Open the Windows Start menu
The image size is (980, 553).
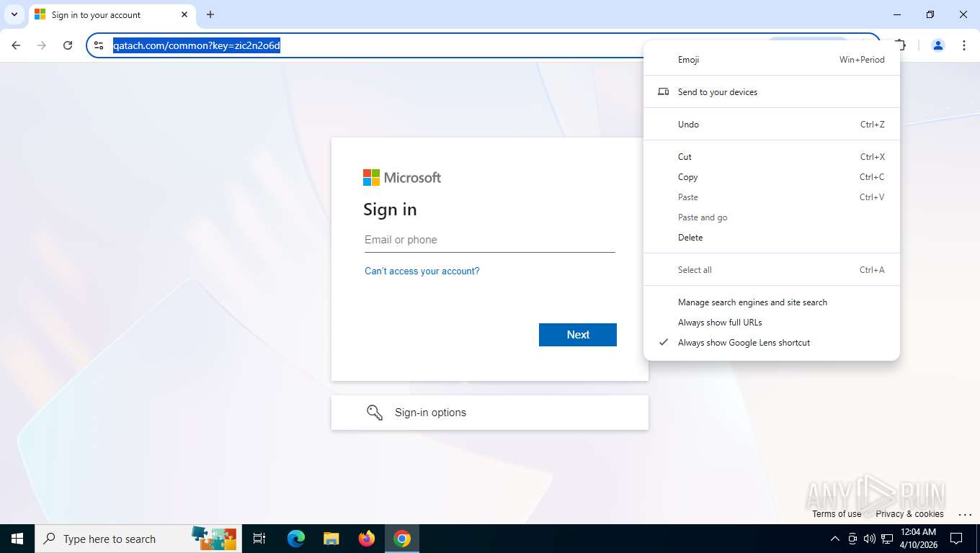17,539
